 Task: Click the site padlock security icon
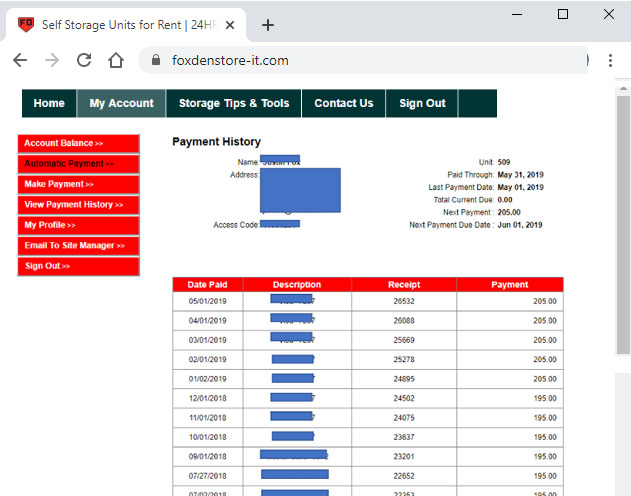pyautogui.click(x=155, y=60)
